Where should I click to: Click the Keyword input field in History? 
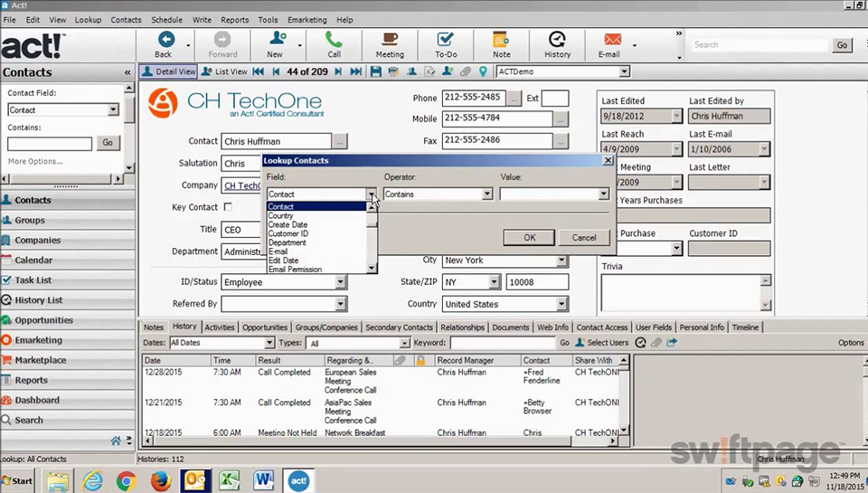coord(502,342)
